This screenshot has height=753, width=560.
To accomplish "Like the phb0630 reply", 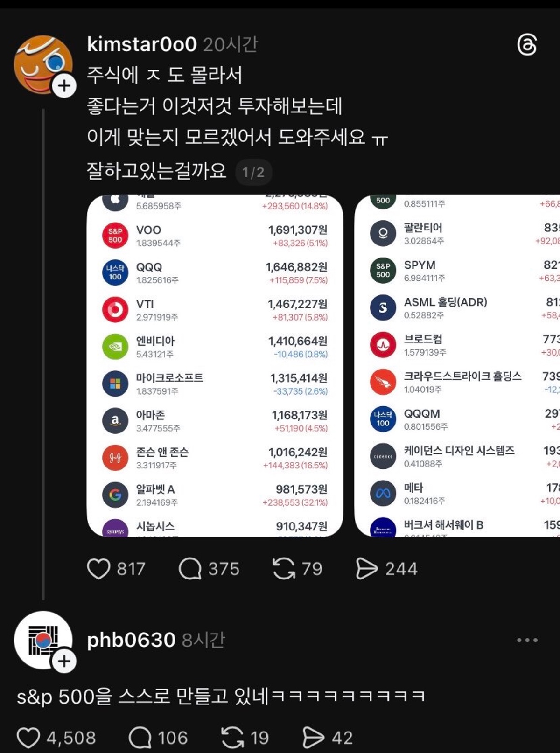I will pos(28,738).
